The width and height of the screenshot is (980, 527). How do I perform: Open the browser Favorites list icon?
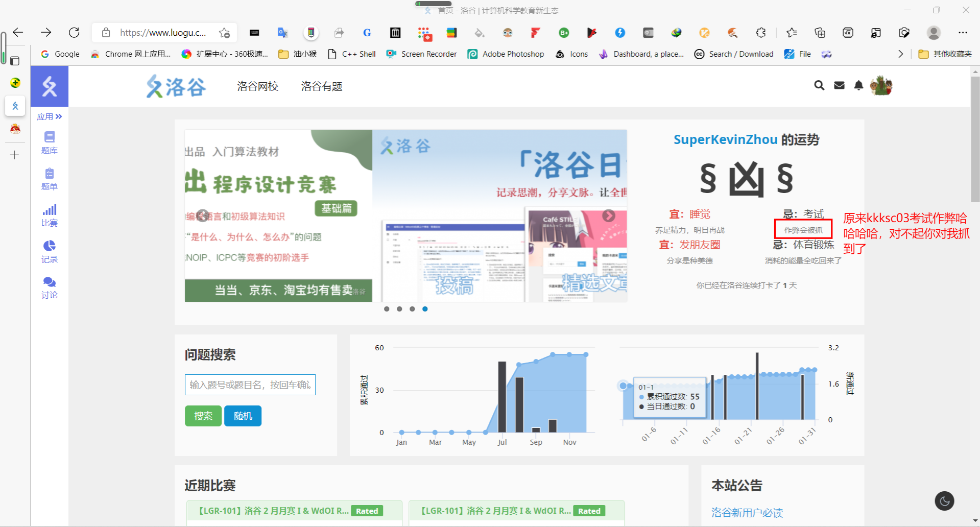coord(792,33)
